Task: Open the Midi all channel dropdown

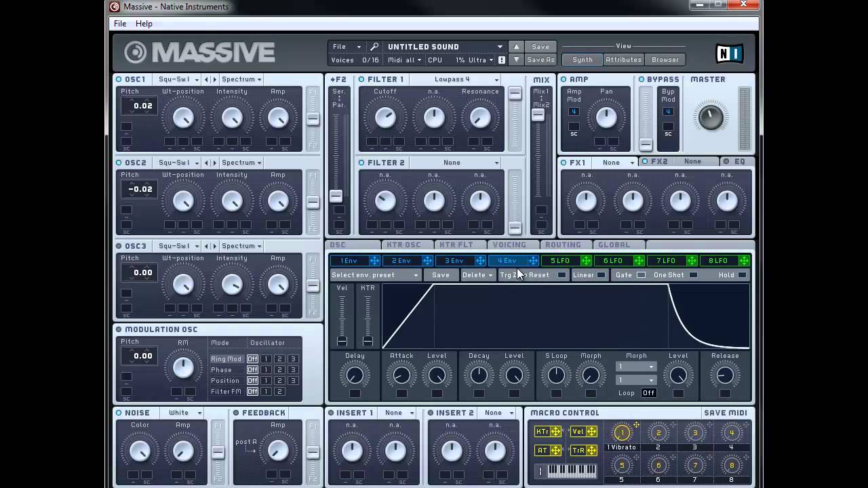Action: tap(404, 60)
